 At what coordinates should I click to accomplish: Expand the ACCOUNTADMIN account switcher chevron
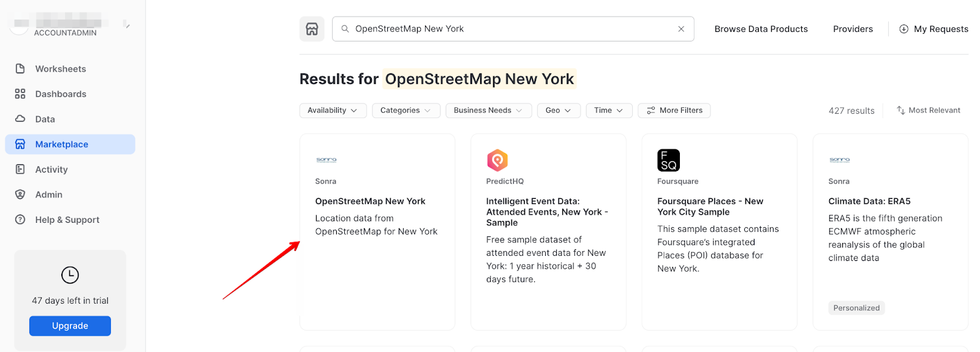coord(127,24)
